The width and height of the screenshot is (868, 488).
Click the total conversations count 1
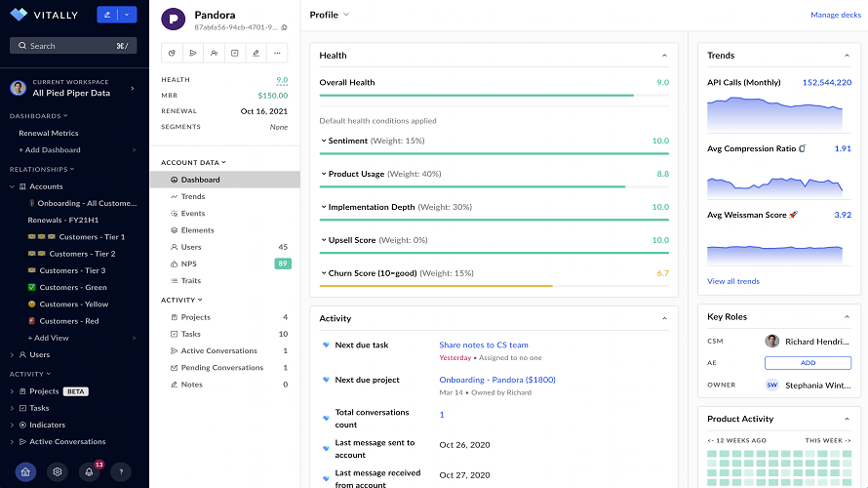point(442,415)
